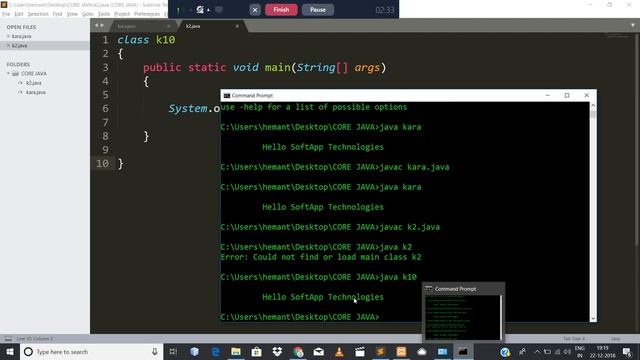
Task: Launch VLC media player from taskbar
Action: (x=339, y=351)
